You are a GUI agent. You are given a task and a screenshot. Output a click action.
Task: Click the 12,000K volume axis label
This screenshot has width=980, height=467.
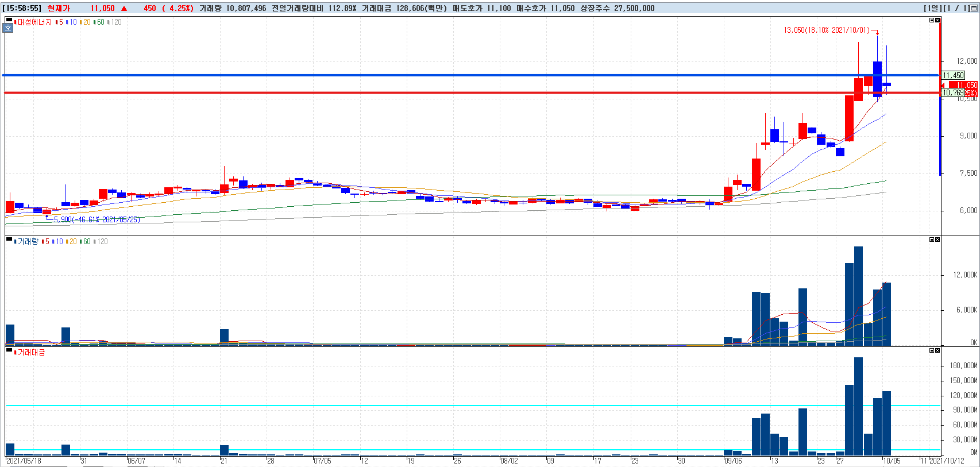click(965, 275)
